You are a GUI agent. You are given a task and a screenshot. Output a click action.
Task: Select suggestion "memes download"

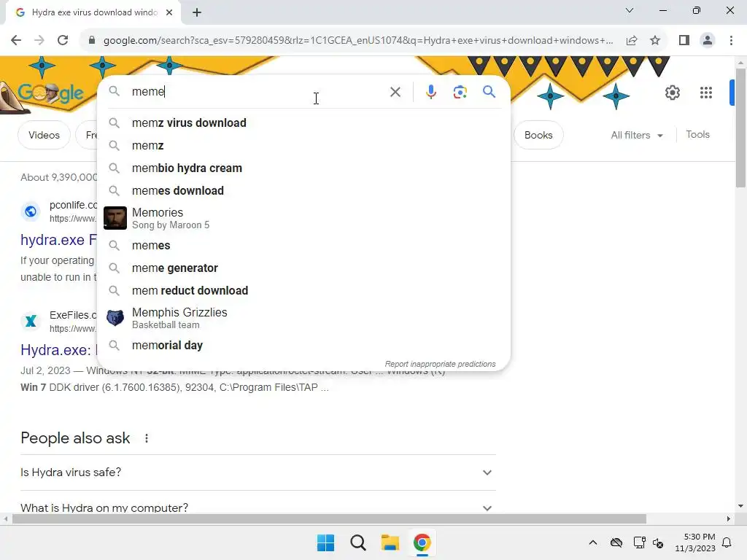303,190
